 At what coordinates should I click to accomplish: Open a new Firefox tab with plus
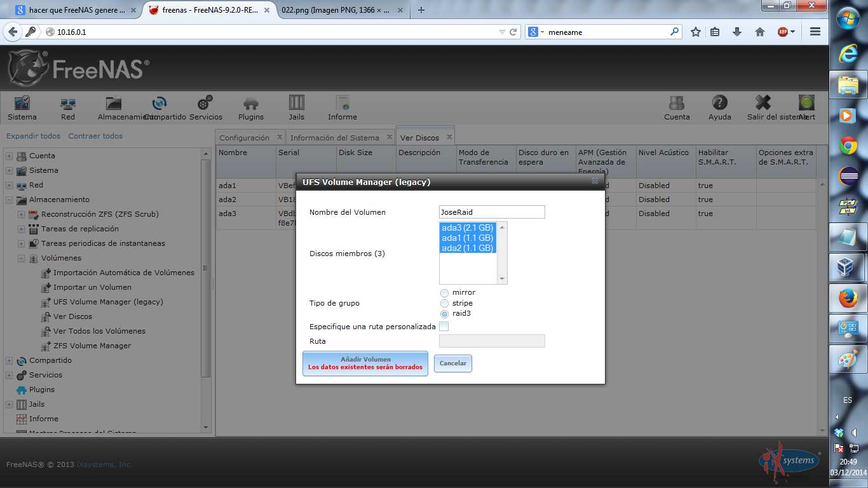pos(421,10)
